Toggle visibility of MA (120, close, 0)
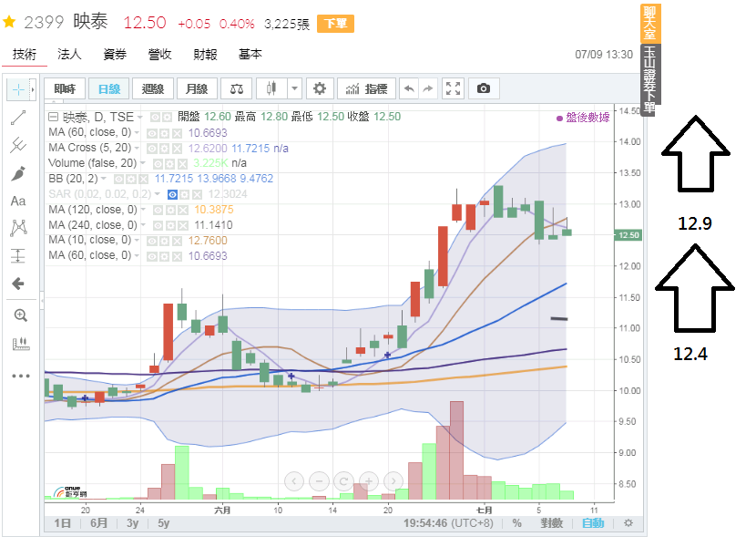This screenshot has height=547, width=756. [x=158, y=210]
